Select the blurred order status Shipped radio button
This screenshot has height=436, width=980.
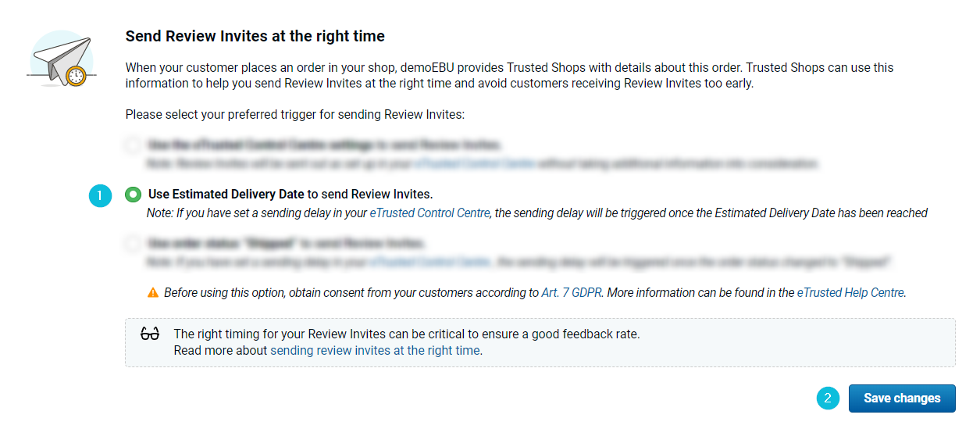pyautogui.click(x=134, y=244)
